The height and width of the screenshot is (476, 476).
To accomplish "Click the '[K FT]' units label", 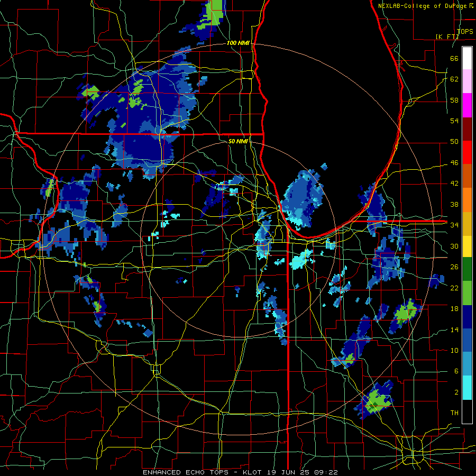I will (447, 36).
